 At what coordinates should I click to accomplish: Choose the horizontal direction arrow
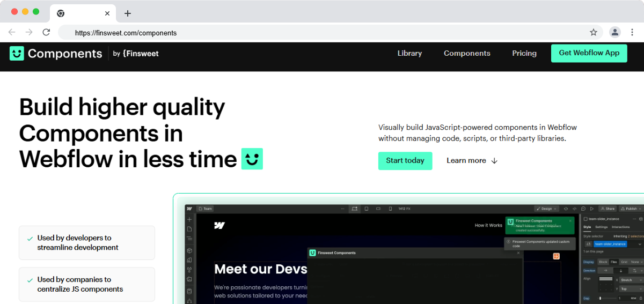605,271
